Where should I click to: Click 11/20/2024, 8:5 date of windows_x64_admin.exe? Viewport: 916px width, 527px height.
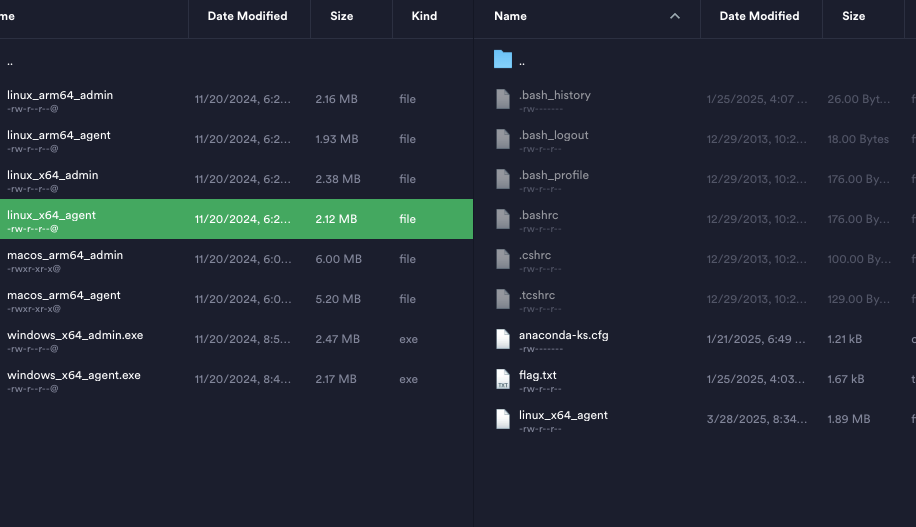click(242, 339)
